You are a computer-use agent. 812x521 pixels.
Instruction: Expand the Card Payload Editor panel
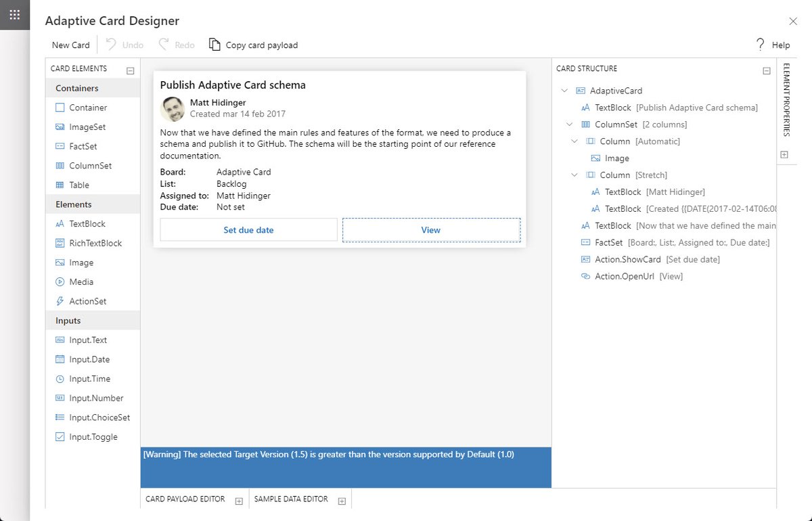pyautogui.click(x=239, y=501)
